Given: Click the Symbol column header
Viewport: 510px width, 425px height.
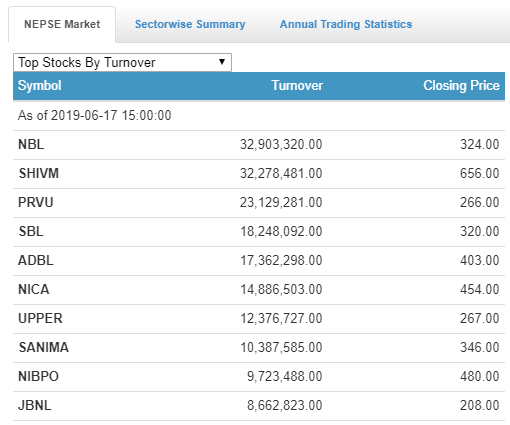Looking at the screenshot, I should pos(40,85).
